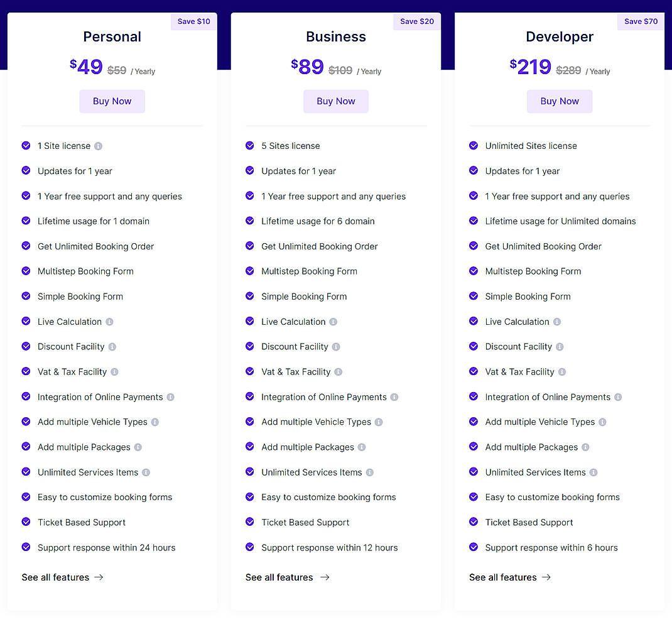The image size is (672, 622).
Task: Click info icon beside Developer Discount Facility
Action: [x=560, y=347]
